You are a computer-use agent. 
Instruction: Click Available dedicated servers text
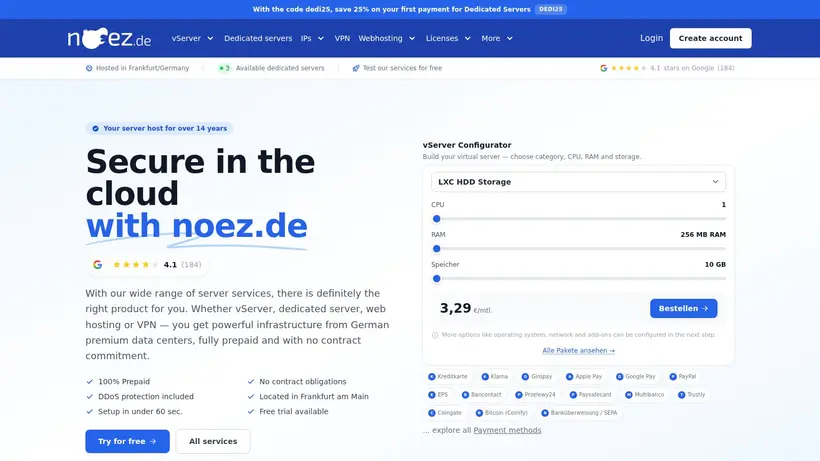tap(280, 68)
